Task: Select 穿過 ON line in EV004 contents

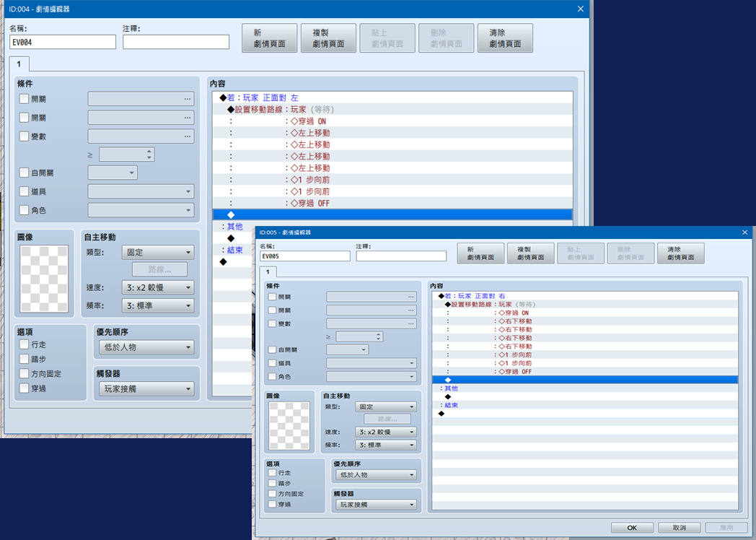Action: click(392, 121)
